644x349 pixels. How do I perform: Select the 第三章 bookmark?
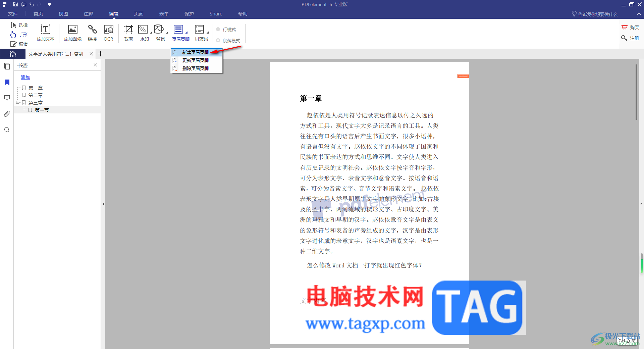pos(36,103)
